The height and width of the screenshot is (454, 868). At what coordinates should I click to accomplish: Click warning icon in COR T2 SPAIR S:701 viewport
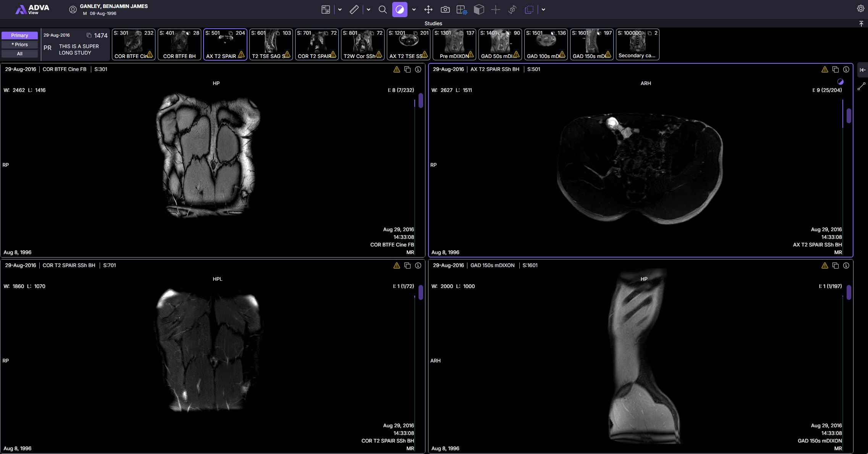pyautogui.click(x=397, y=266)
